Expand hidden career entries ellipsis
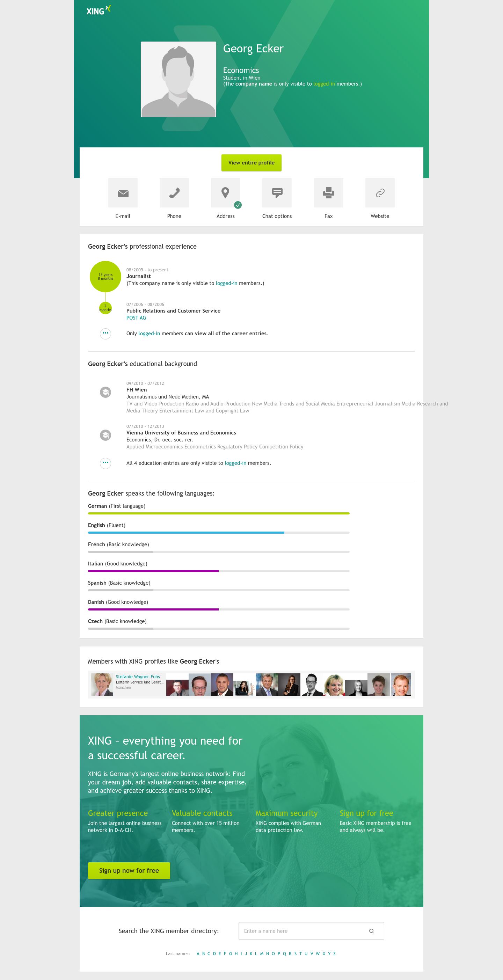Viewport: 503px width, 980px height. coord(105,334)
